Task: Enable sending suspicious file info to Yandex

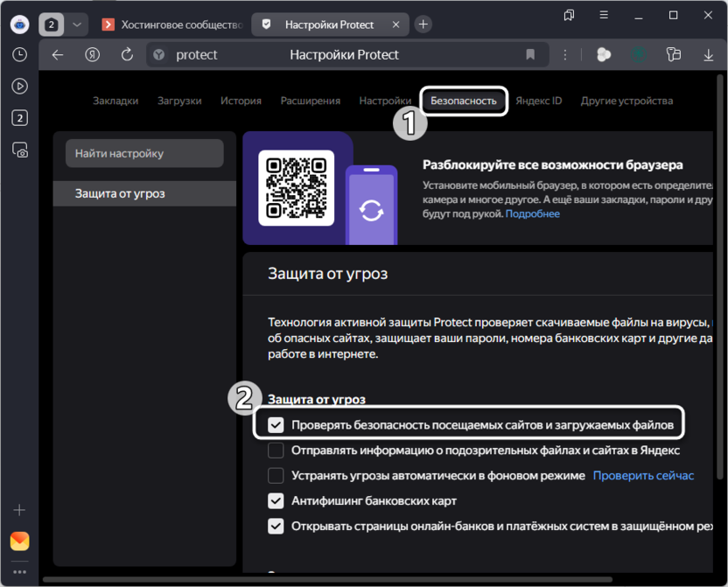Action: (x=276, y=451)
